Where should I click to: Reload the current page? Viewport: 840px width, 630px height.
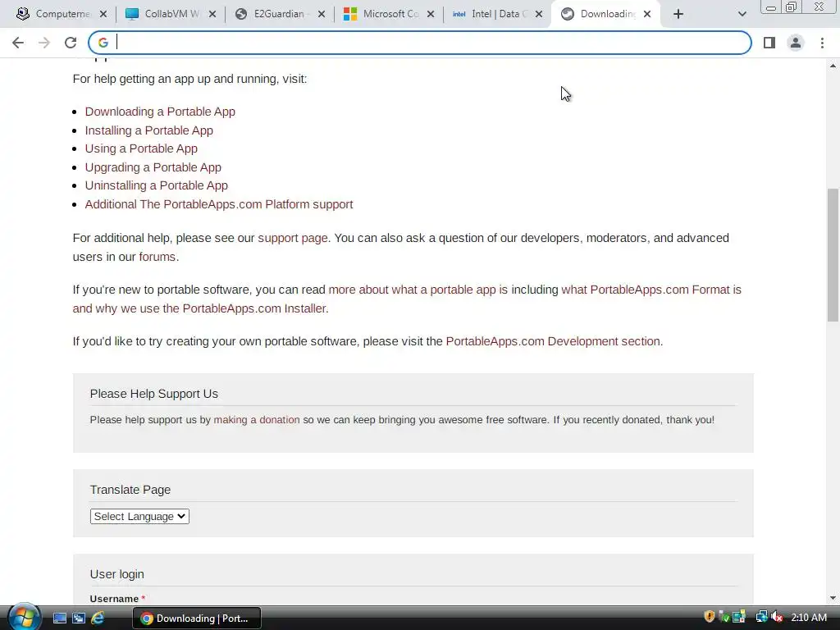[x=71, y=43]
